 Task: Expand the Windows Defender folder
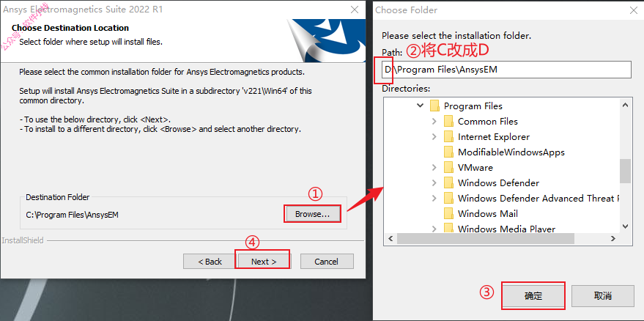tap(434, 183)
